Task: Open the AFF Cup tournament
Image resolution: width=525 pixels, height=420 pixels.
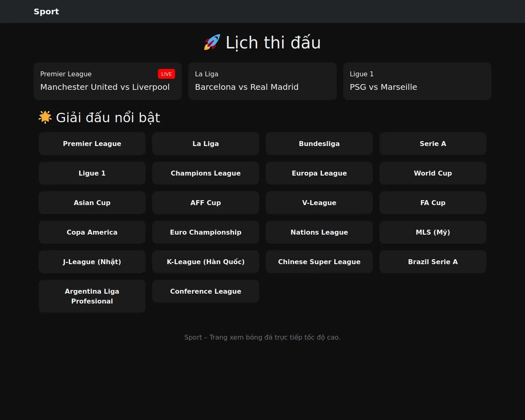Action: click(x=205, y=203)
